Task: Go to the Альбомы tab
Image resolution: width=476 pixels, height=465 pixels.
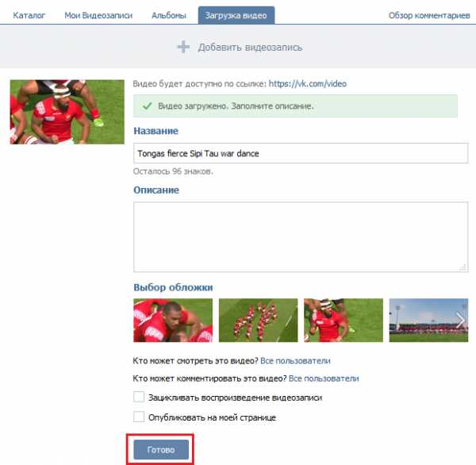Action: (169, 15)
